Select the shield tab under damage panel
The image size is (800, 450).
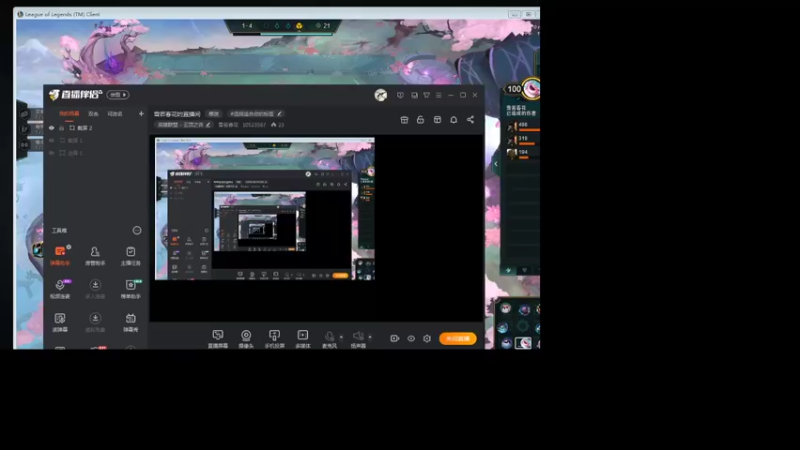point(524,270)
